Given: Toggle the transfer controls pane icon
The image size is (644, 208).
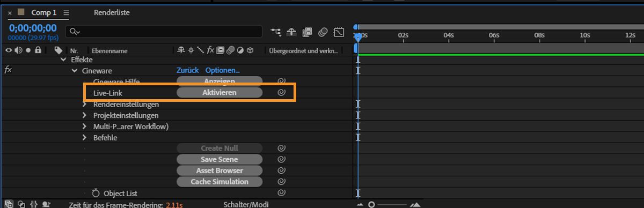Looking at the screenshot, I should coord(21,204).
